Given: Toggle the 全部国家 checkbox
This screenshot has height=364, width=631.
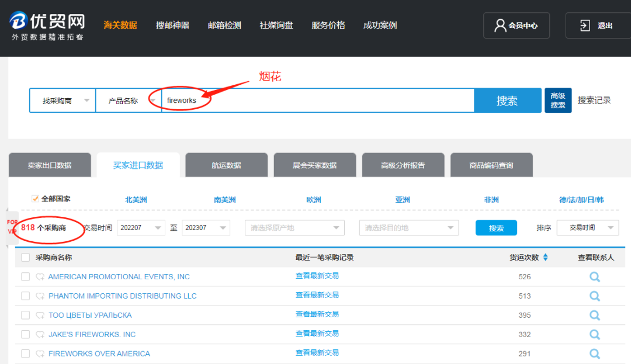Looking at the screenshot, I should (36, 199).
